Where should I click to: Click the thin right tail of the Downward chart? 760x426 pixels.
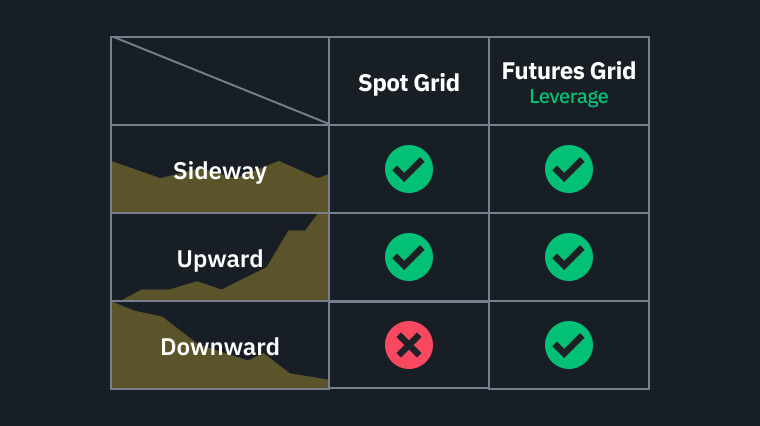point(310,381)
